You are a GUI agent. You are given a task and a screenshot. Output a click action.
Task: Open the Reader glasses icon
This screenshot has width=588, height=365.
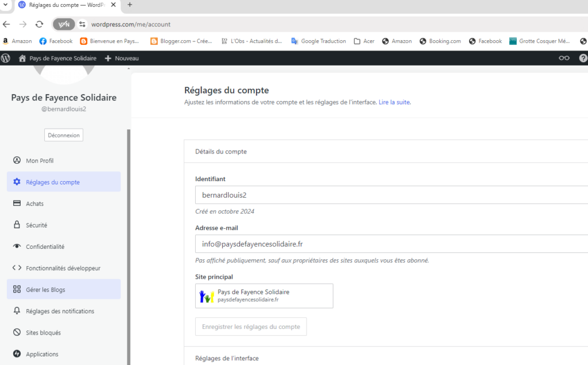tap(564, 58)
